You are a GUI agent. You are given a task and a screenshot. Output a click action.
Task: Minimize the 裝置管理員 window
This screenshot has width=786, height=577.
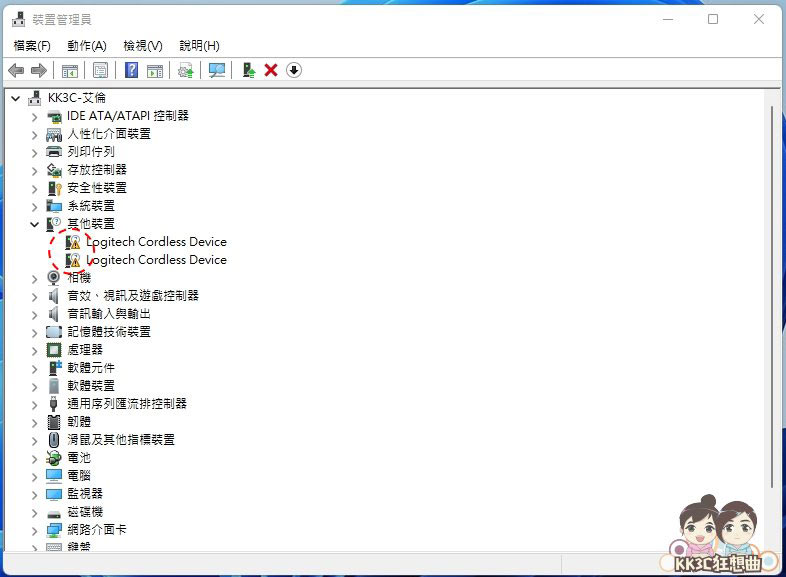668,19
